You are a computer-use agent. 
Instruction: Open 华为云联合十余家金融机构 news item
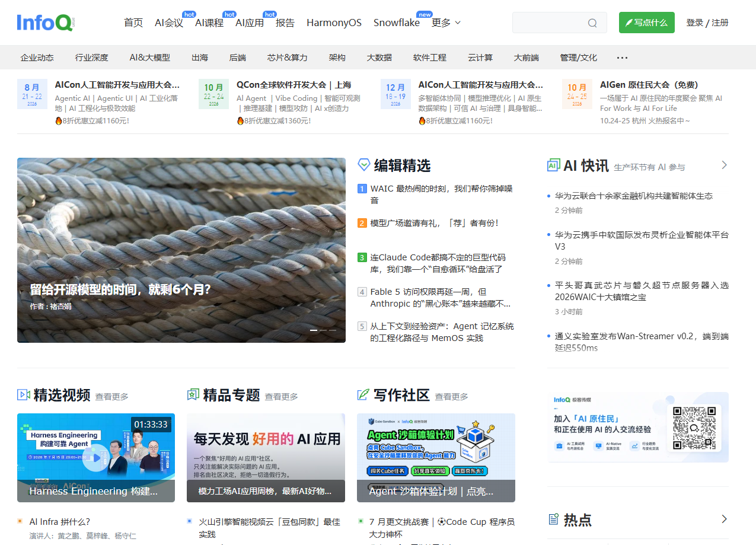pos(634,196)
